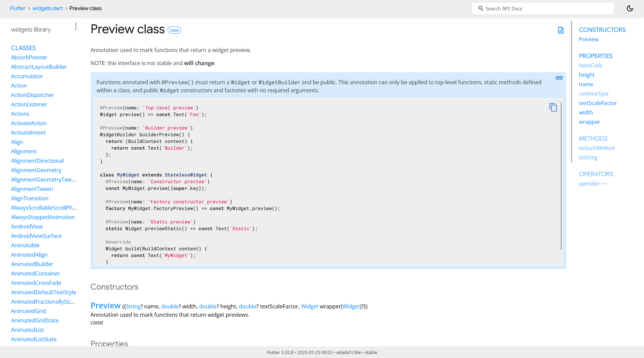
Task: Jump to PROPERTIES section in right sidebar
Action: click(x=595, y=56)
